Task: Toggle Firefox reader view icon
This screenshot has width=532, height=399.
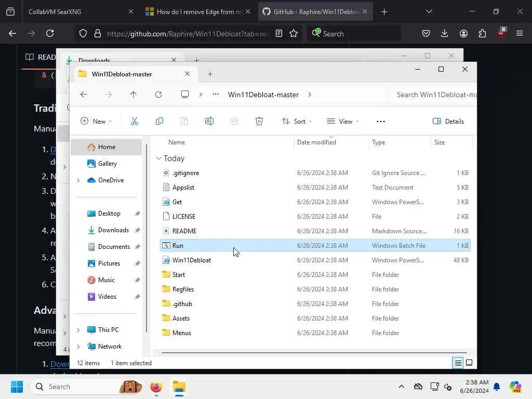Action: [279, 33]
